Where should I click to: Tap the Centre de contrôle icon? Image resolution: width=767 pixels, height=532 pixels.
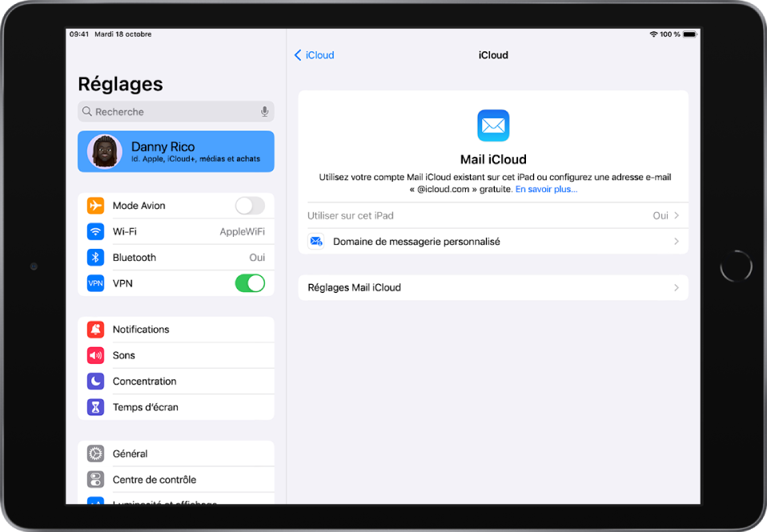click(x=95, y=479)
